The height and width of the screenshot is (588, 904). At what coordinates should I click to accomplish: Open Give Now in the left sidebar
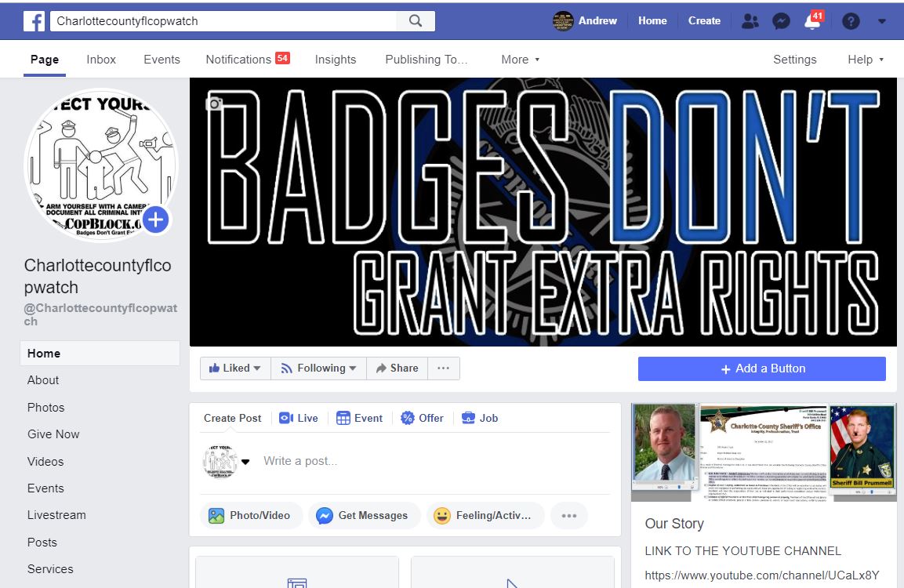(53, 434)
